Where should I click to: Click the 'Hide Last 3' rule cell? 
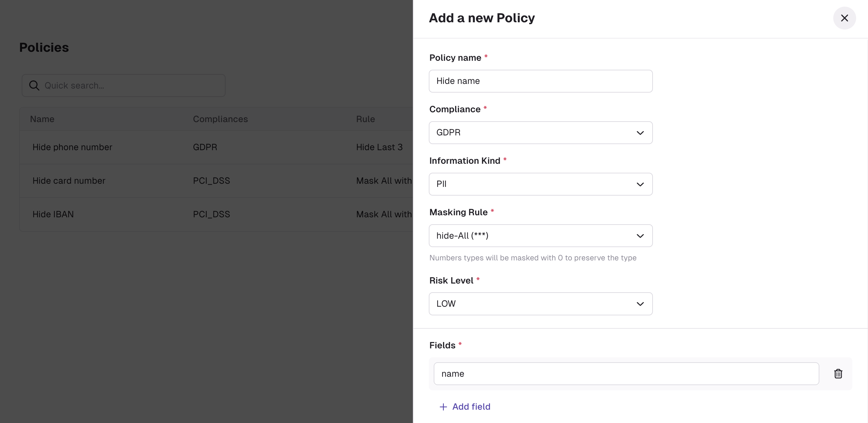379,147
